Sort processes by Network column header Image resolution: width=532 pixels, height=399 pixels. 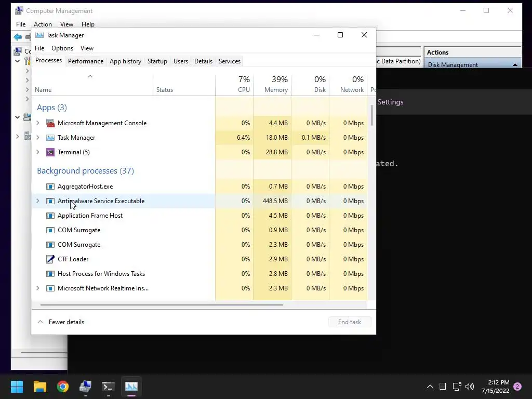(x=348, y=85)
